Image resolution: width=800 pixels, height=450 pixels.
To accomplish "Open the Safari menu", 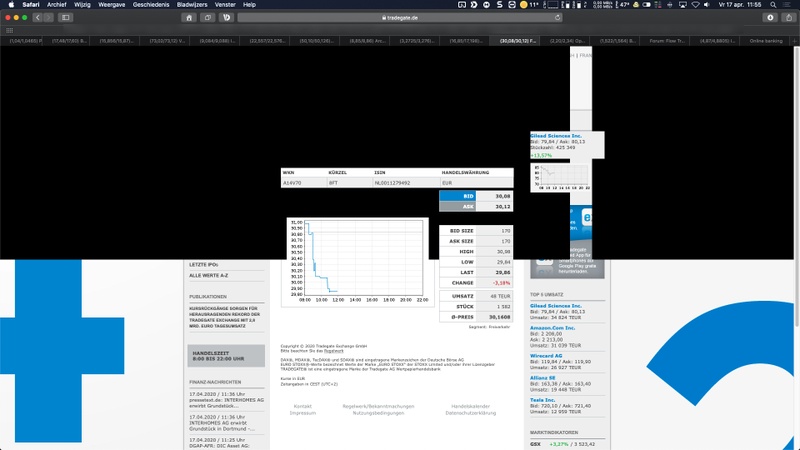I will coord(31,5).
